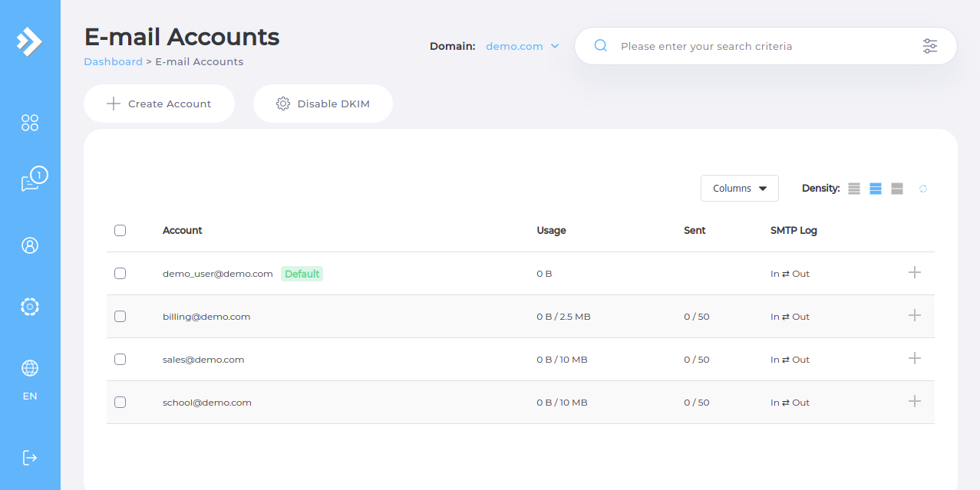Sort by the Account column header

(183, 230)
